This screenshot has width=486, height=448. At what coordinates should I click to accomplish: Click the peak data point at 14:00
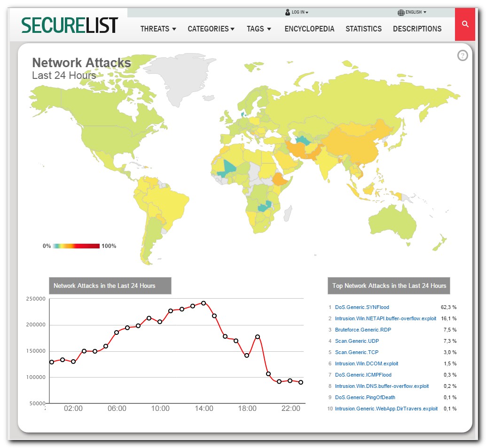click(204, 303)
